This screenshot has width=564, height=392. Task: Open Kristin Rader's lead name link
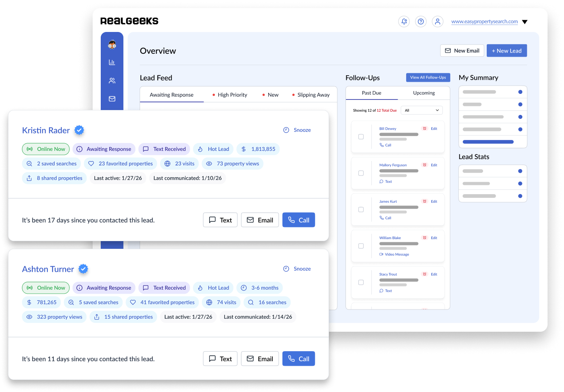(x=46, y=130)
